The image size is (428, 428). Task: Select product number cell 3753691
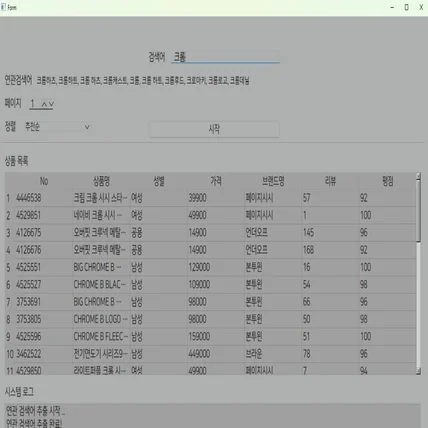44,302
